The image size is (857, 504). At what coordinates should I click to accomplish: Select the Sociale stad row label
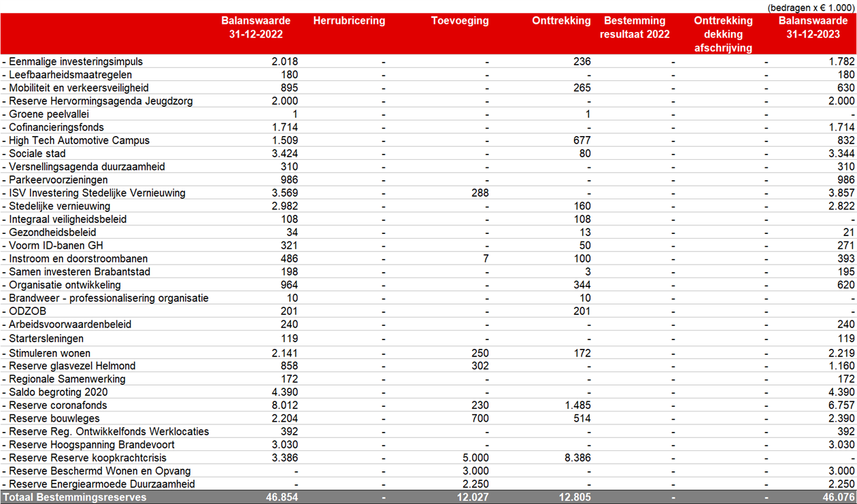click(35, 154)
